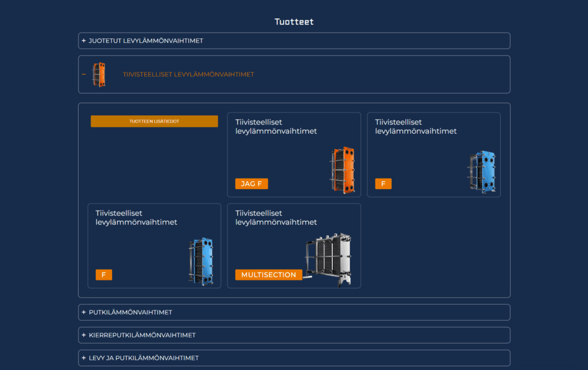588x370 pixels.
Task: Open the JAG F badge
Action: point(252,184)
